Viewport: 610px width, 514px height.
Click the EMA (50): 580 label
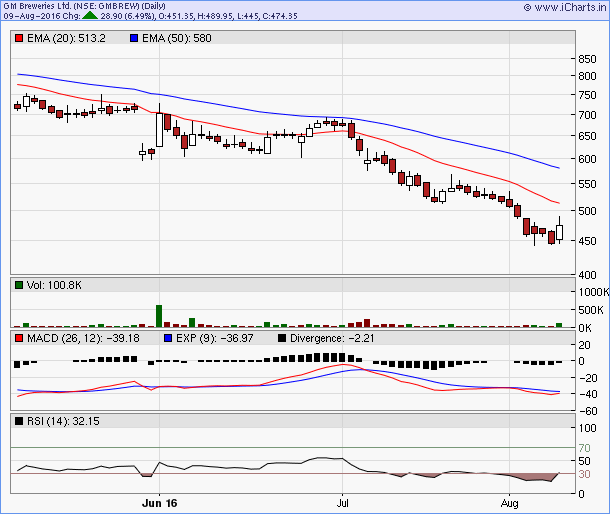(177, 38)
